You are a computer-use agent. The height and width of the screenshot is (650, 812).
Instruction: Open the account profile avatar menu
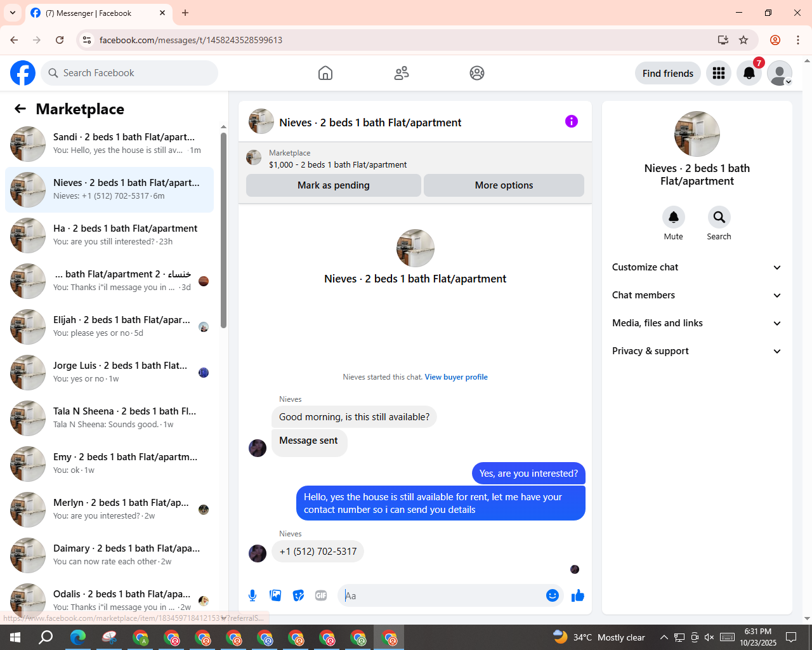(780, 73)
